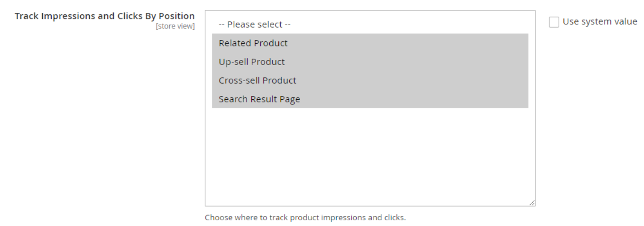Select only Cross-sell Product for impression tracking

258,80
